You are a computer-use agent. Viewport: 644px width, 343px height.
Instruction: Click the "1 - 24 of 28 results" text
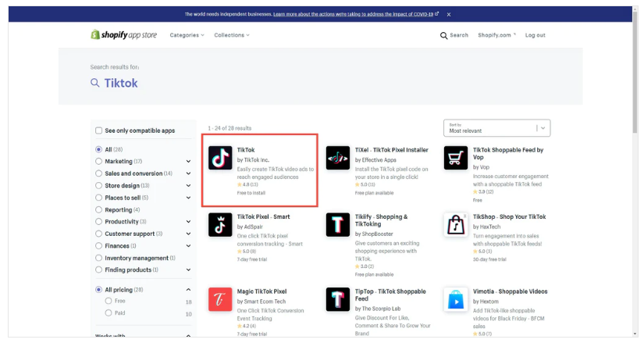point(229,128)
